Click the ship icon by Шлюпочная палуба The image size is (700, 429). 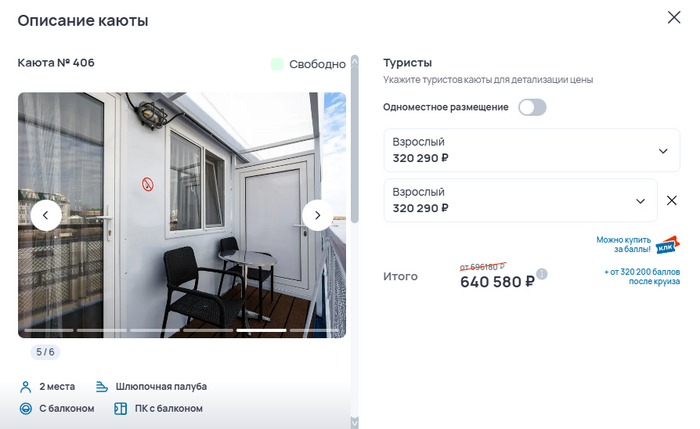pyautogui.click(x=102, y=387)
